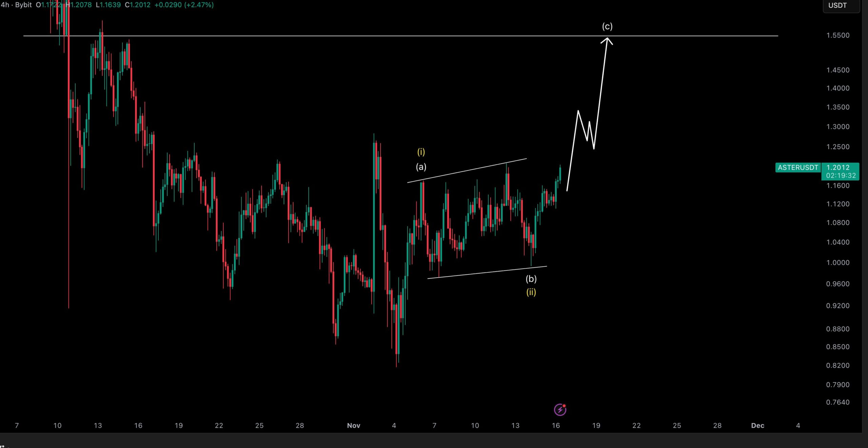Click the 0.7640 price axis label
Viewport: 868px width, 448px height.
click(x=837, y=402)
